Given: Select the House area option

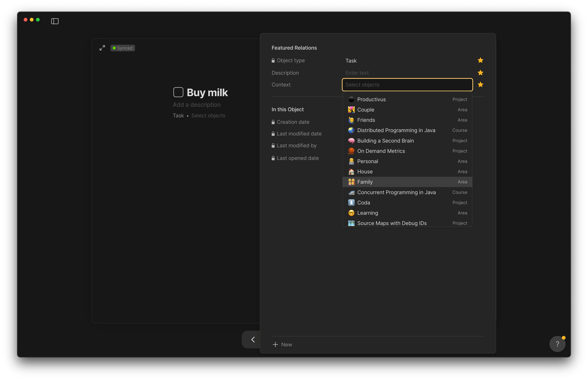Looking at the screenshot, I should (x=407, y=172).
